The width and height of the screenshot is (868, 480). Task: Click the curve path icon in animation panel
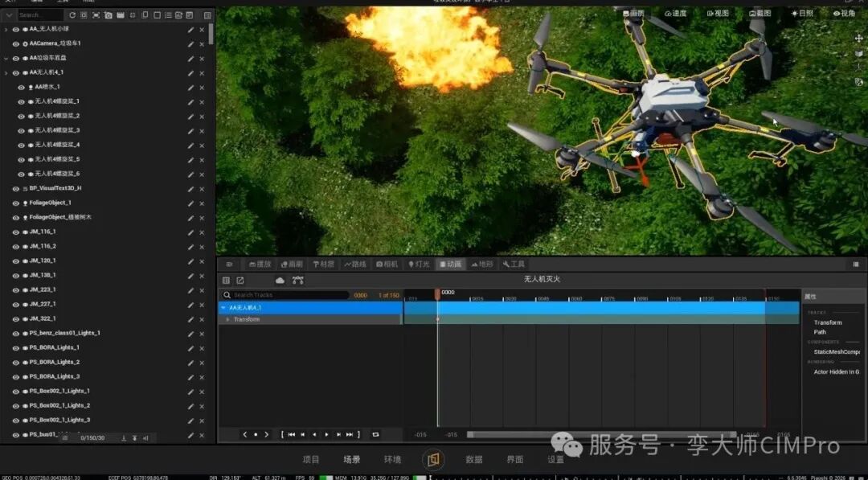[x=298, y=280]
